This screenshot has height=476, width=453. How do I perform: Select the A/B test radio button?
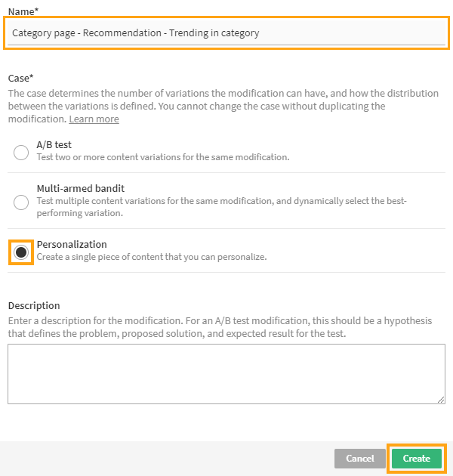click(x=21, y=152)
